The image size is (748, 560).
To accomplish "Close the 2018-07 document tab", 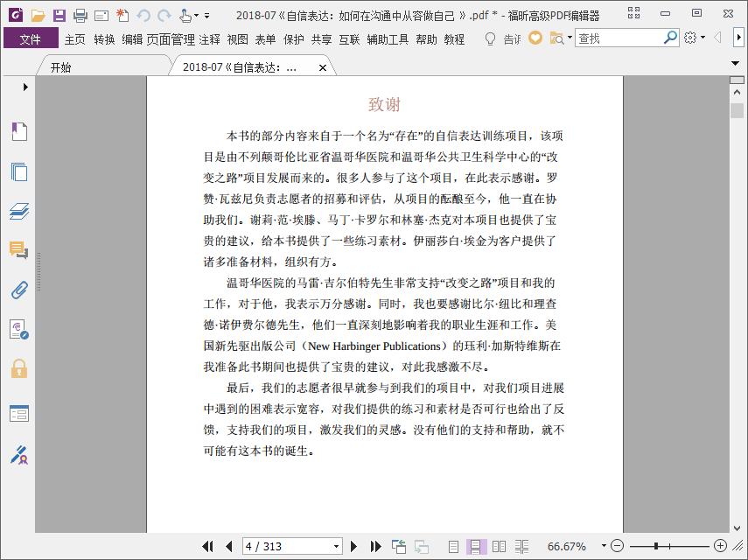I will coord(323,67).
